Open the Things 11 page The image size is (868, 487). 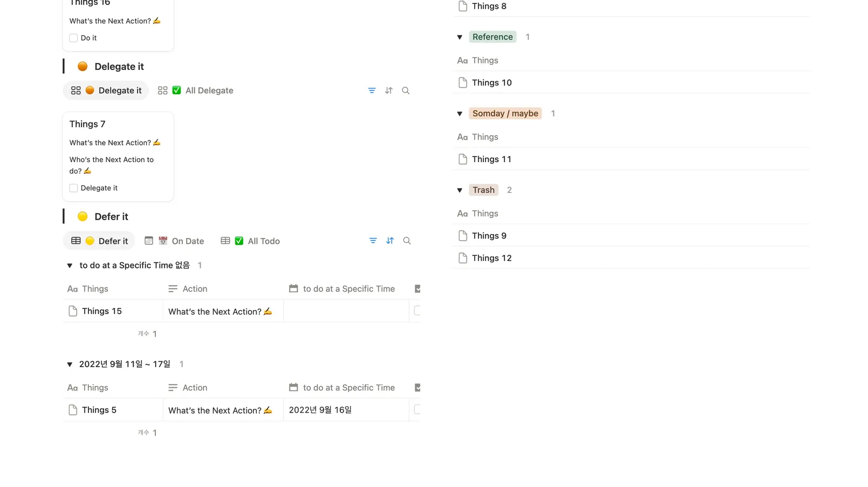coord(492,159)
